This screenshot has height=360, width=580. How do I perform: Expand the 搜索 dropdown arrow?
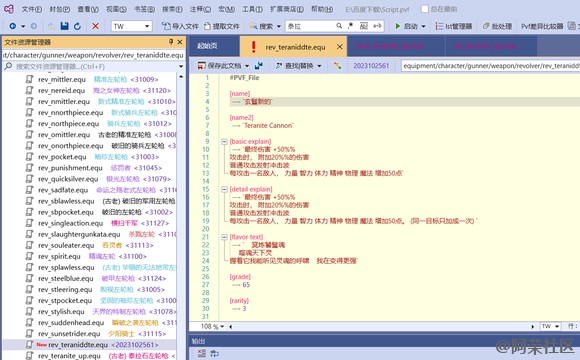pos(279,26)
